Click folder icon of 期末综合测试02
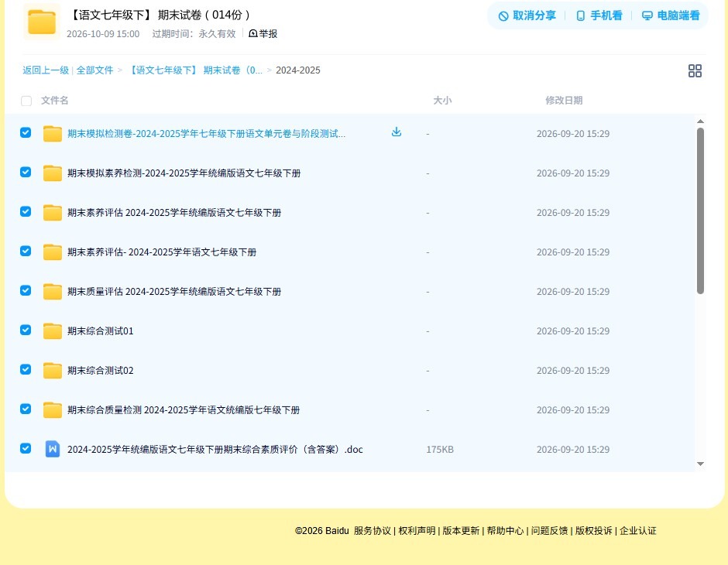 53,370
